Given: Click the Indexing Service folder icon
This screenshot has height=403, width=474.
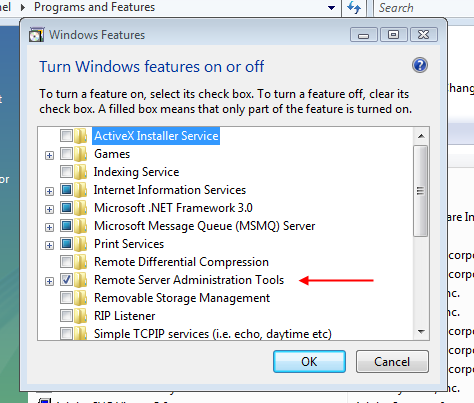Looking at the screenshot, I should [81, 172].
